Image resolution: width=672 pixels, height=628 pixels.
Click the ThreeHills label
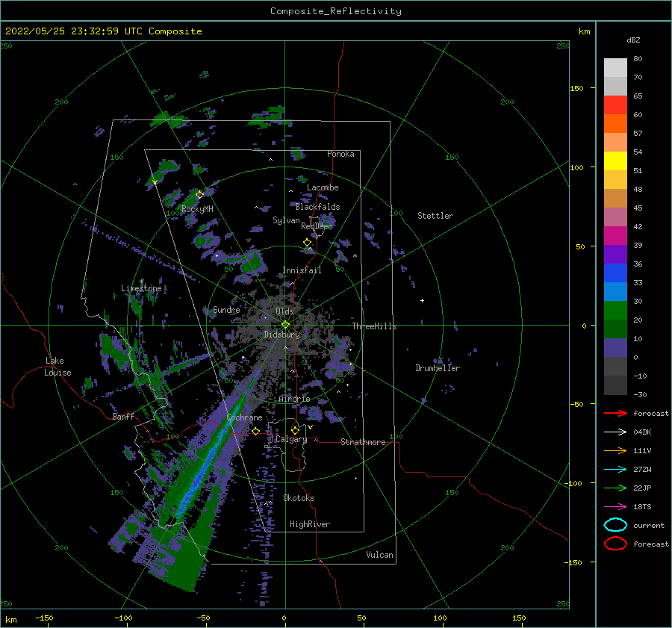pos(375,326)
